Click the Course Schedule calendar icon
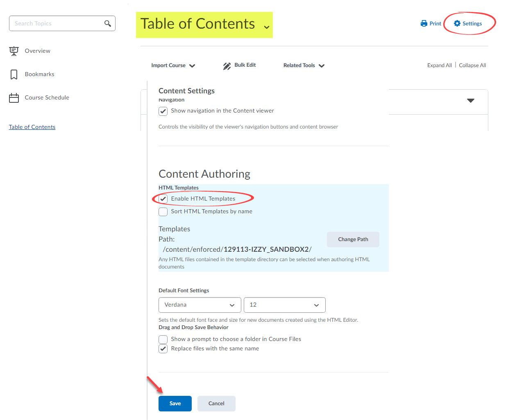This screenshot has height=420, width=508. point(14,98)
